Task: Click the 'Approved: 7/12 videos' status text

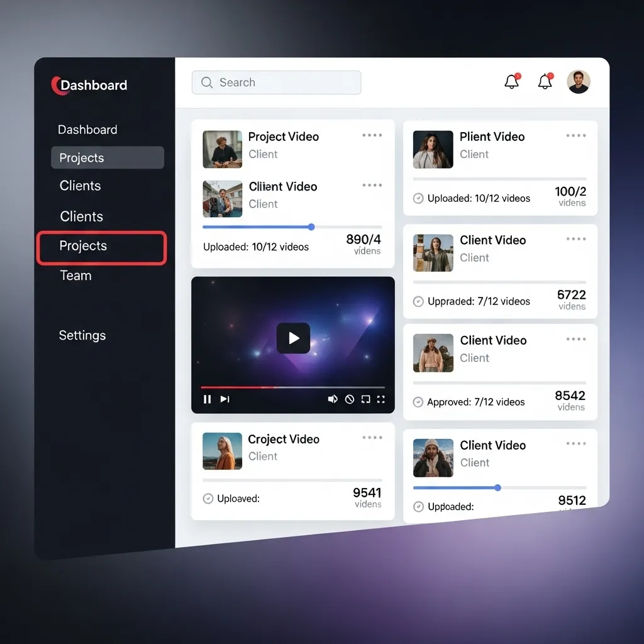Action: 476,402
